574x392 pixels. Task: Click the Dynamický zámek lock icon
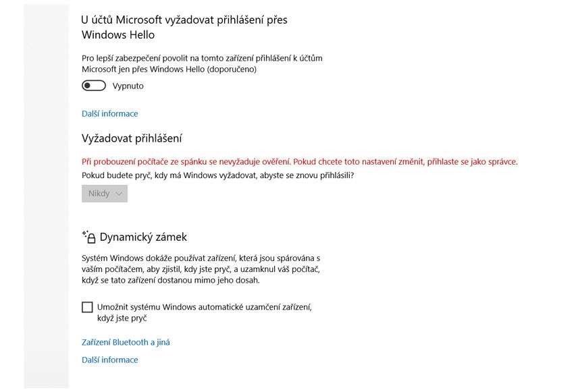88,237
